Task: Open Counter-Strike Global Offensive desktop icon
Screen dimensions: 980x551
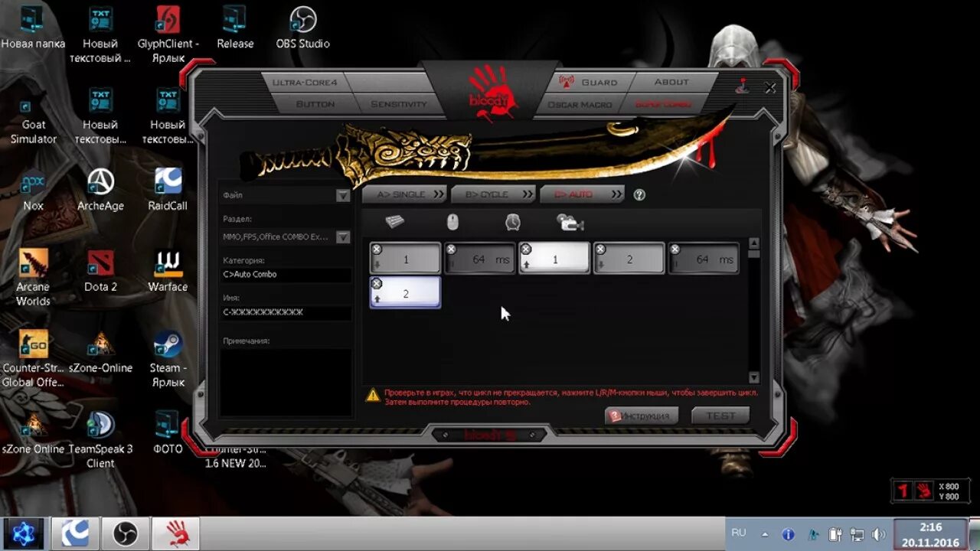Action: point(33,360)
